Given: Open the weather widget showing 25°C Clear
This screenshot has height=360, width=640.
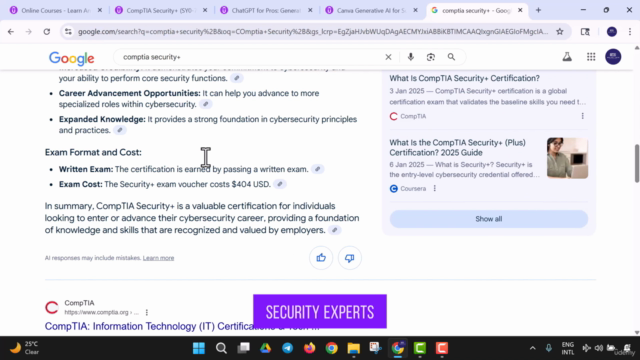Looking at the screenshot, I should [x=24, y=348].
